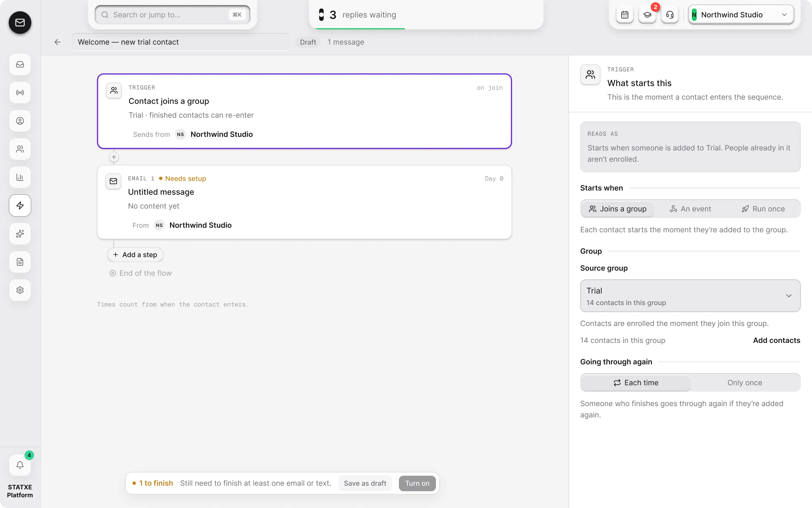Open the settings gear sidebar icon
812x508 pixels.
pos(20,290)
